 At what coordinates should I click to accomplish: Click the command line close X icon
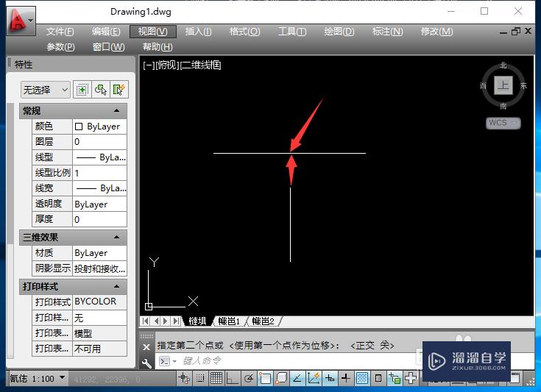click(x=146, y=347)
